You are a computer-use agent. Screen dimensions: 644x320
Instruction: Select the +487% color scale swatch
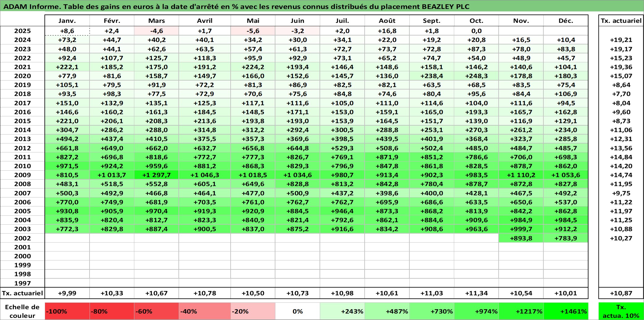point(387,311)
